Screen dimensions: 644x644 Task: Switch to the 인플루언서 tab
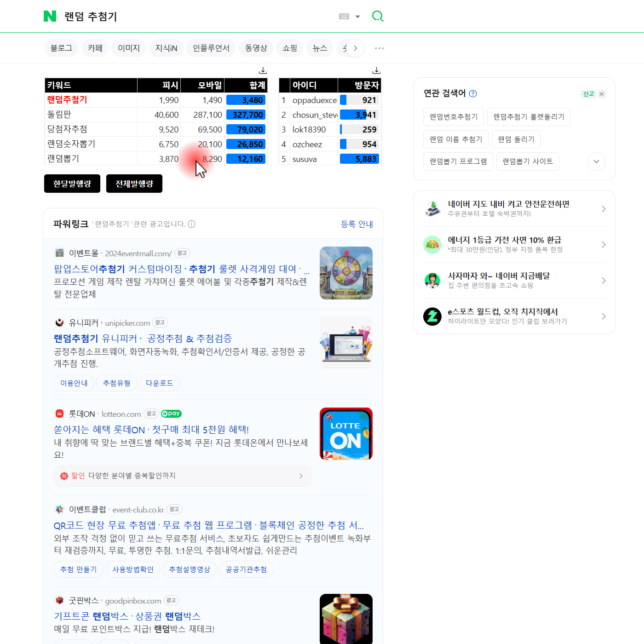pos(211,48)
